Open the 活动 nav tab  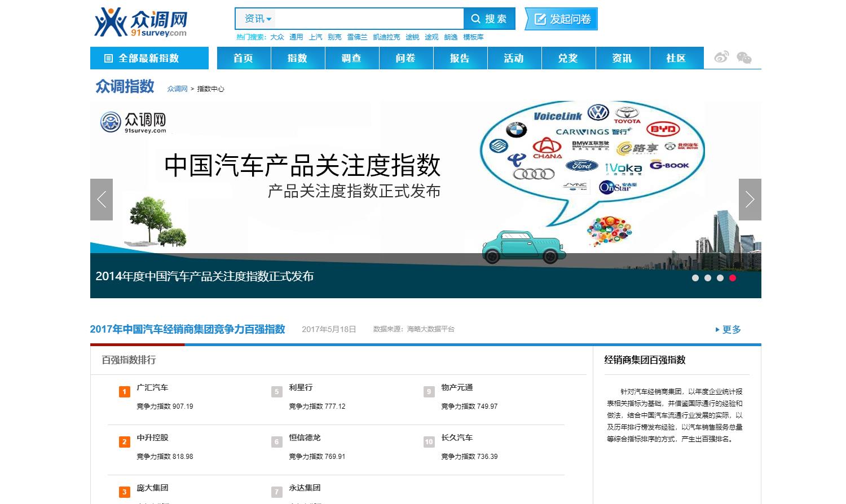(514, 58)
